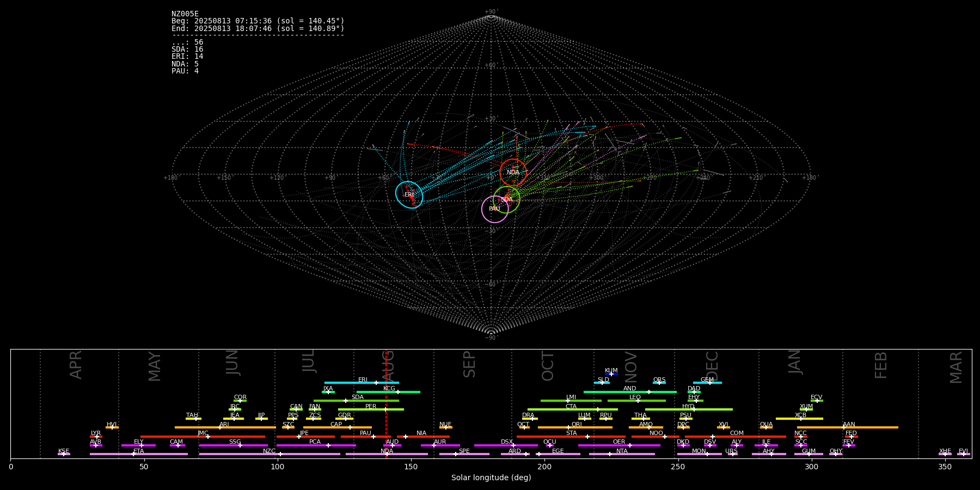Click the XHE shower label

pyautogui.click(x=945, y=451)
